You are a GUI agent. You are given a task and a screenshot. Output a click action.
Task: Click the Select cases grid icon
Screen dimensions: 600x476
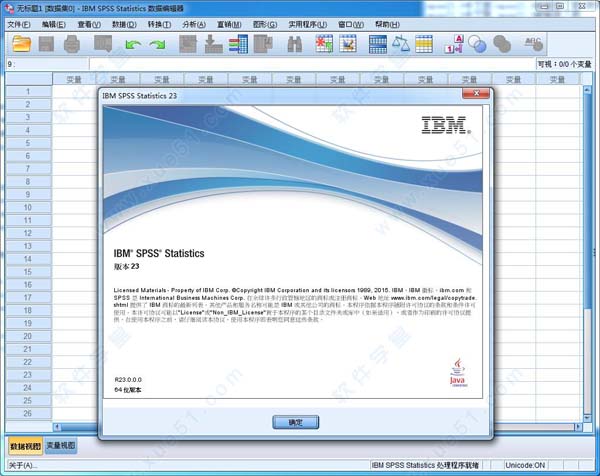(424, 44)
